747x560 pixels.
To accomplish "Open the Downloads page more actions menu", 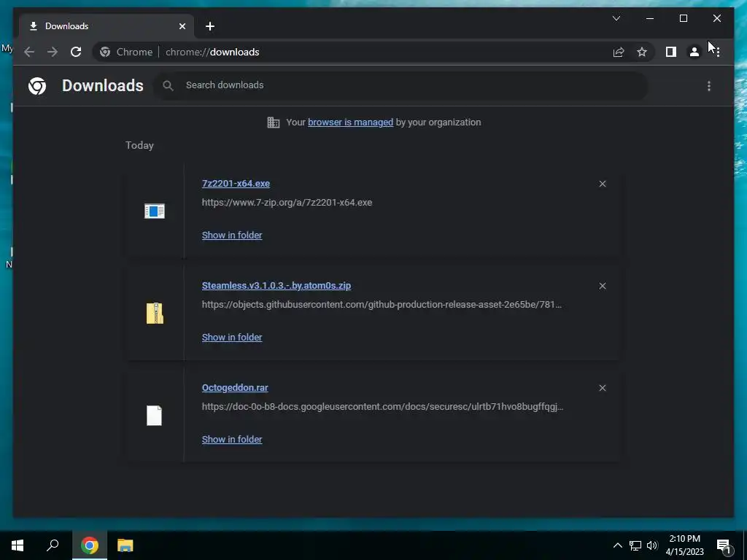I will pos(709,86).
